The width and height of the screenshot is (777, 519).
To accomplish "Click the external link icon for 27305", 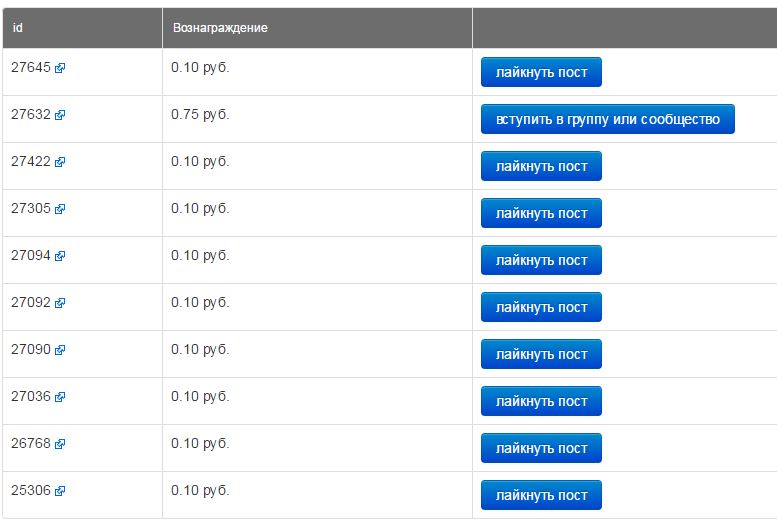I will click(x=60, y=209).
